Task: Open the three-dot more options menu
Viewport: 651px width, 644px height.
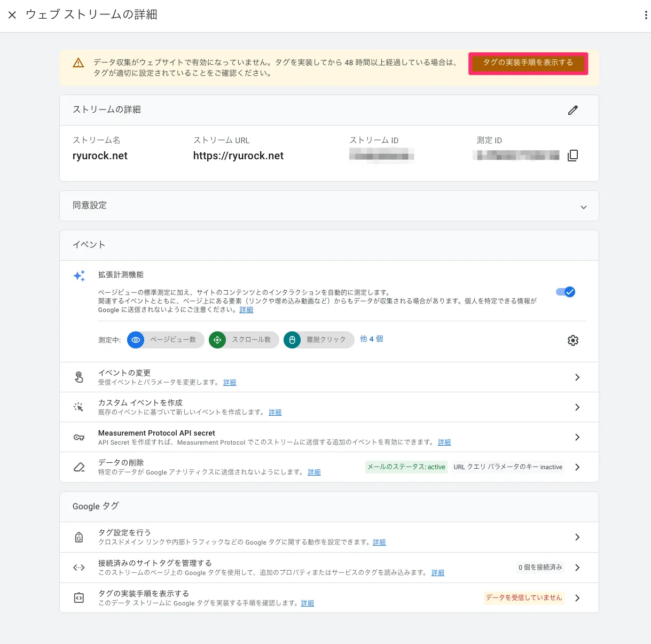Action: coord(646,15)
